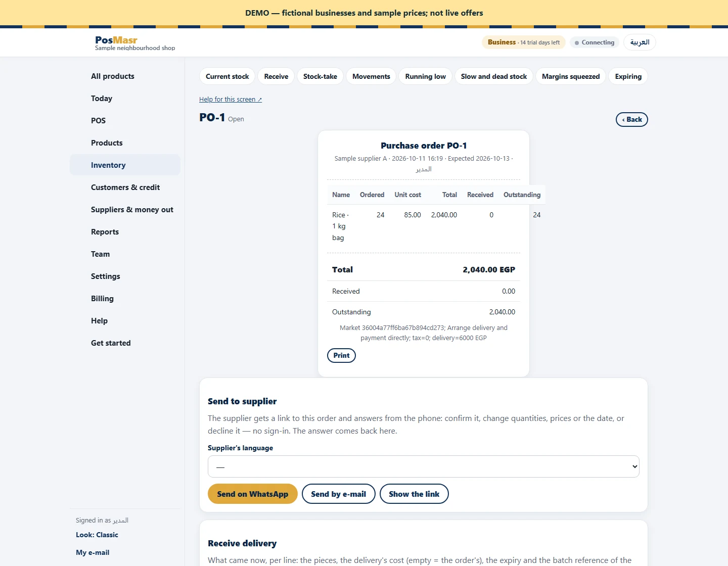Show the Running low tab

coord(425,76)
